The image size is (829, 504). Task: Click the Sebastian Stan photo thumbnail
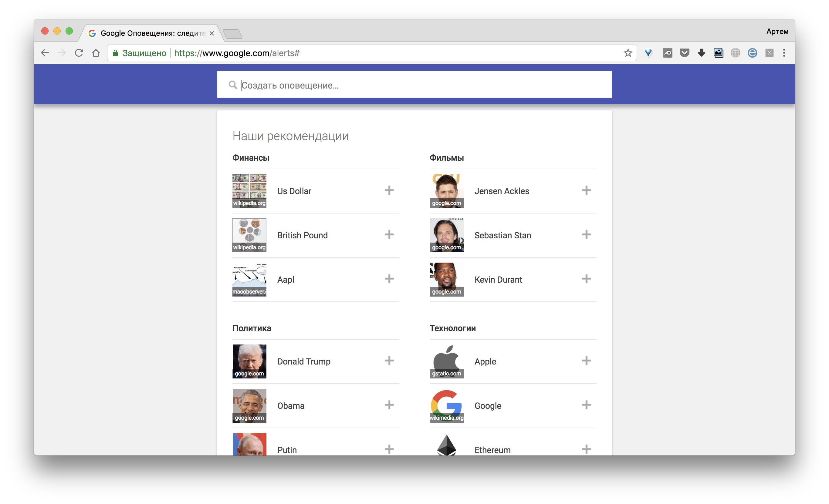[446, 235]
